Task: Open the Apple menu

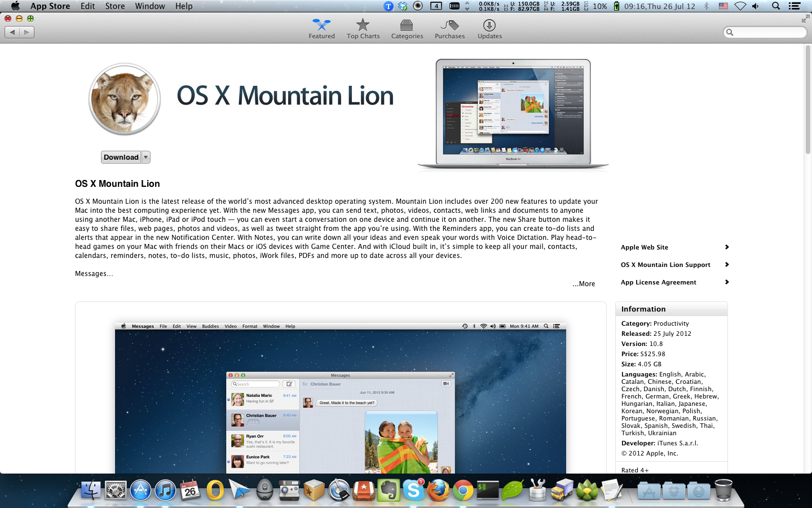Action: 15,6
